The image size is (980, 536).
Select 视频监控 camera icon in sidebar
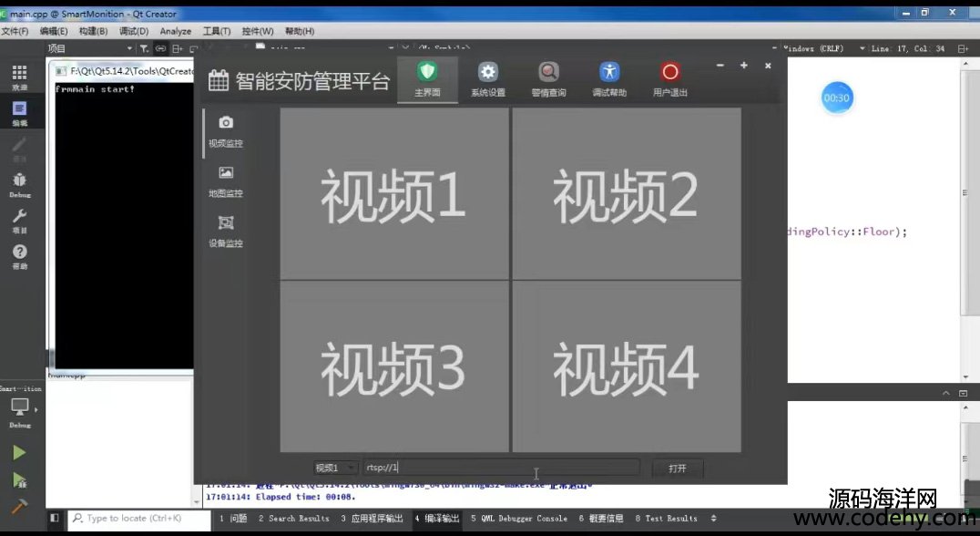click(226, 123)
